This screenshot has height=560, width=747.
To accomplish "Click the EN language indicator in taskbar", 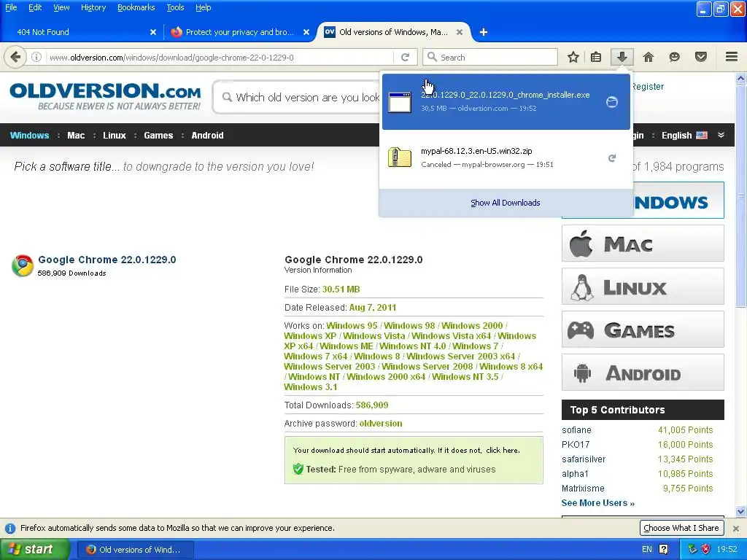I will [646, 549].
